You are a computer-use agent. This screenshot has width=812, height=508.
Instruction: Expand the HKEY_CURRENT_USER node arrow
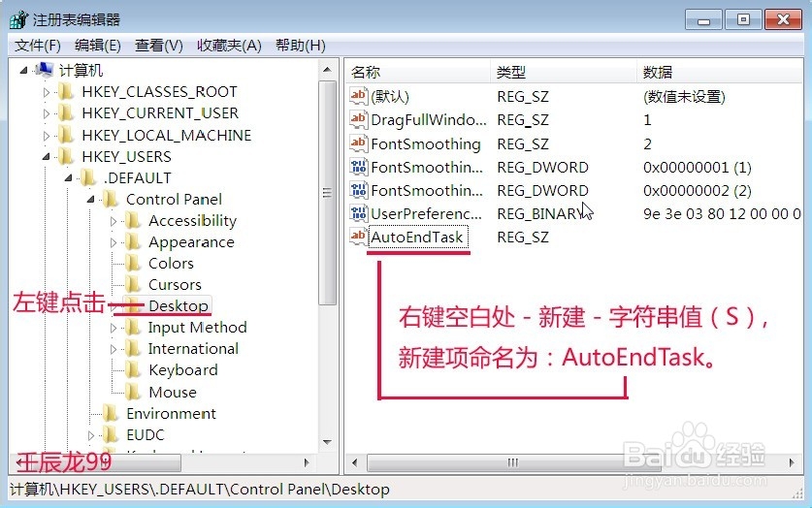47,113
